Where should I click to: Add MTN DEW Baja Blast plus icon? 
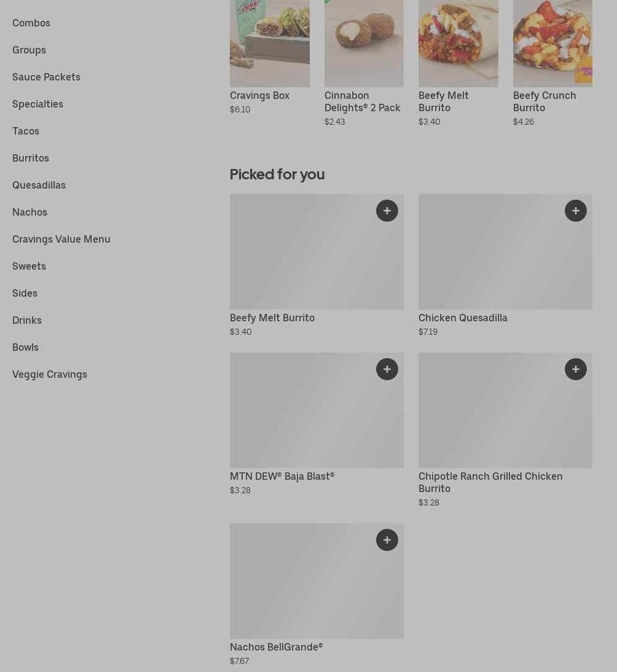[x=387, y=369]
